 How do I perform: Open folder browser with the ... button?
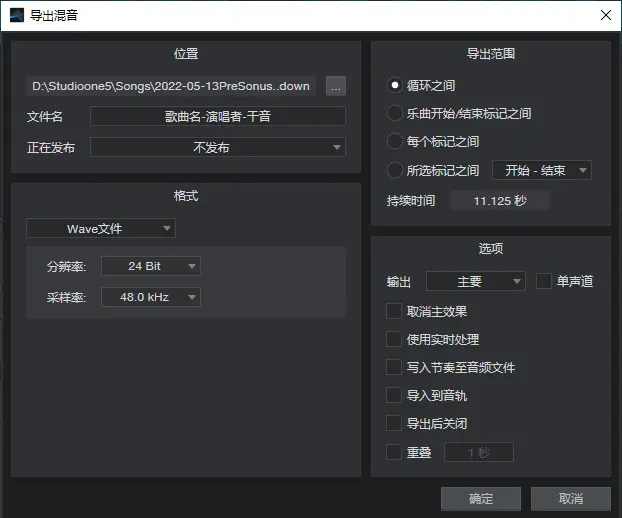tap(336, 86)
